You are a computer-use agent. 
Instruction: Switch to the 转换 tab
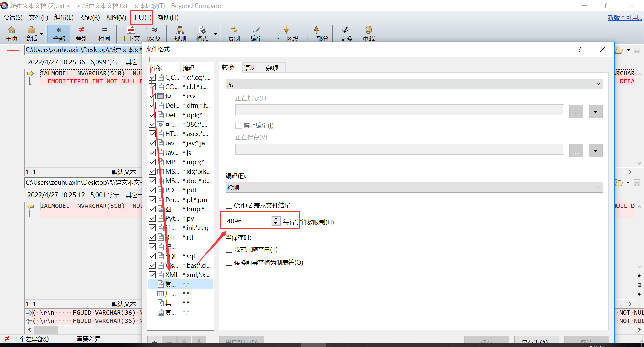tap(228, 68)
